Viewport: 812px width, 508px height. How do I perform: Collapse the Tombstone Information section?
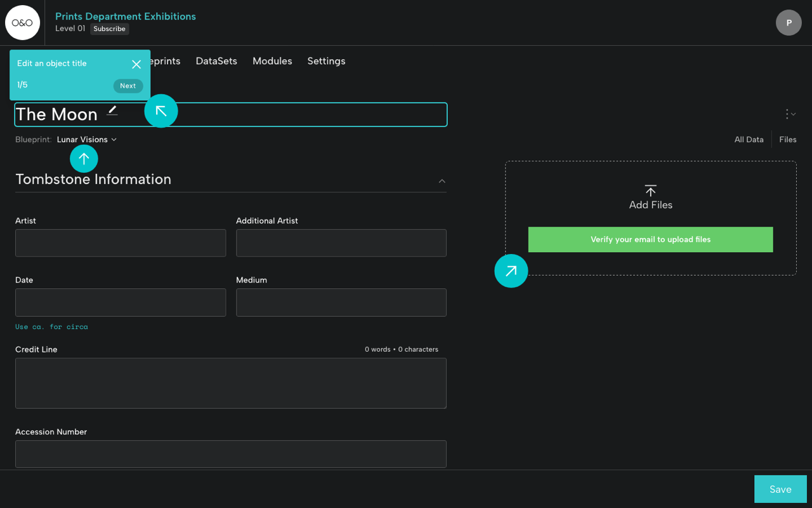click(x=442, y=181)
